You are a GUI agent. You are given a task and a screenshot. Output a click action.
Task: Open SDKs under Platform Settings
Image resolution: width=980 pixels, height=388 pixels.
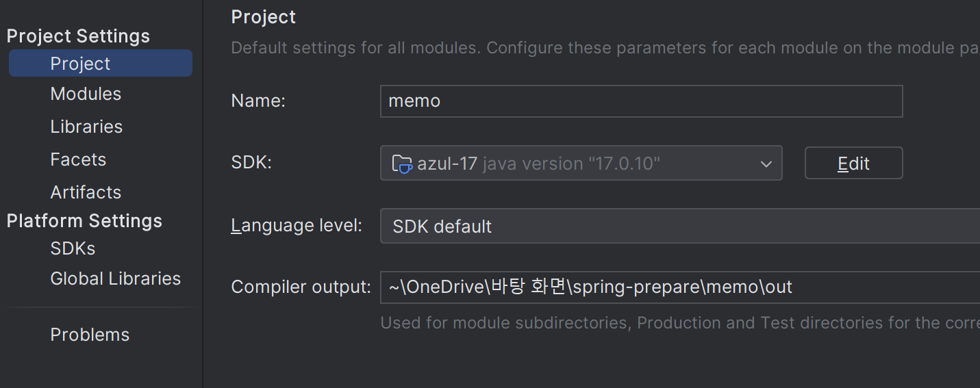coord(73,248)
